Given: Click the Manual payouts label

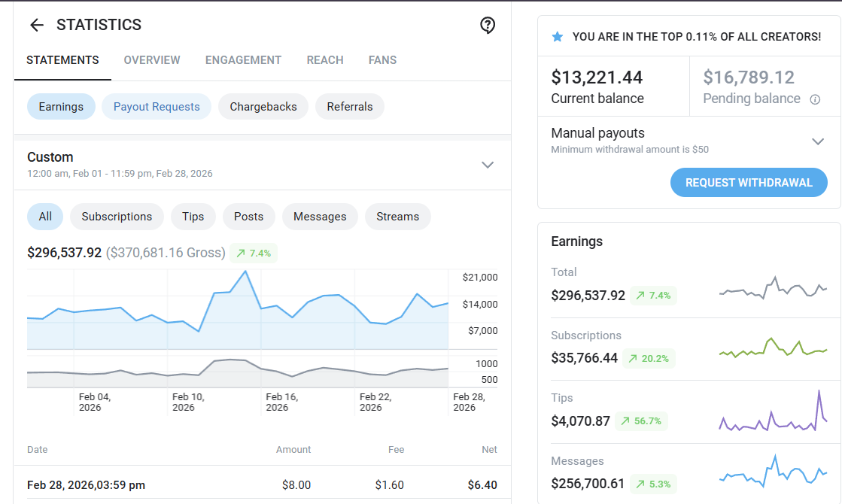Looking at the screenshot, I should pos(597,133).
